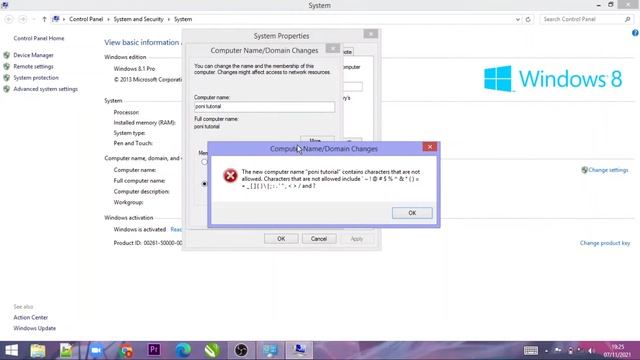640x360 pixels.
Task: Open Adobe Premiere Pro from taskbar
Action: [x=154, y=350]
